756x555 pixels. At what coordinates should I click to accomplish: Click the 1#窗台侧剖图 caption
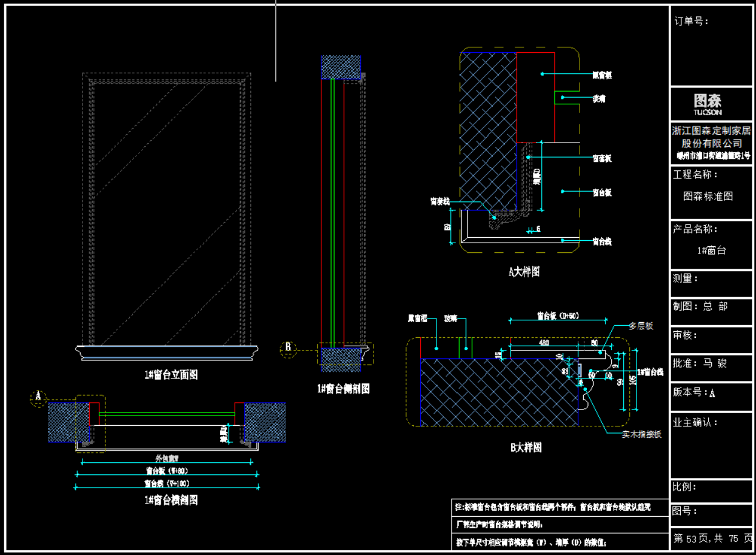tap(343, 389)
